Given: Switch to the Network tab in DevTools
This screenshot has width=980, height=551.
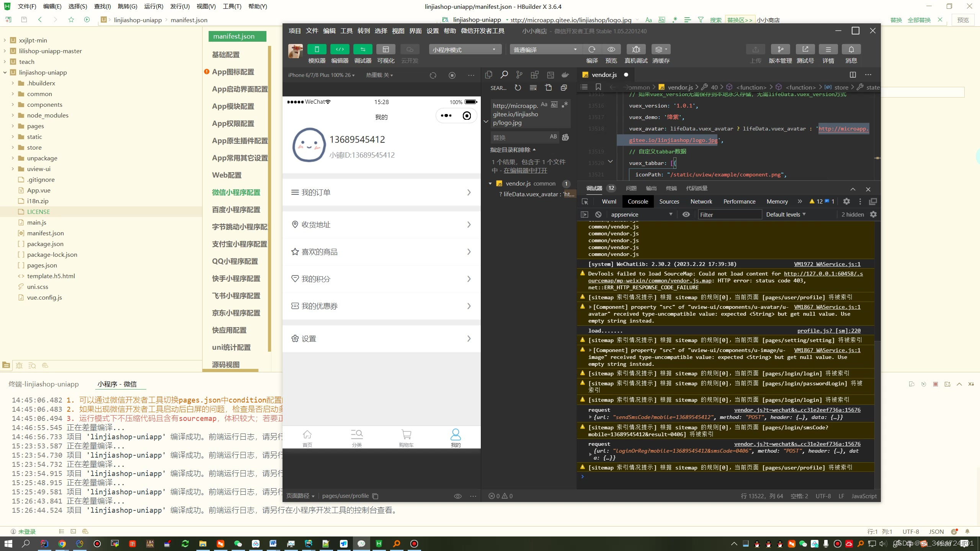Looking at the screenshot, I should 701,201.
